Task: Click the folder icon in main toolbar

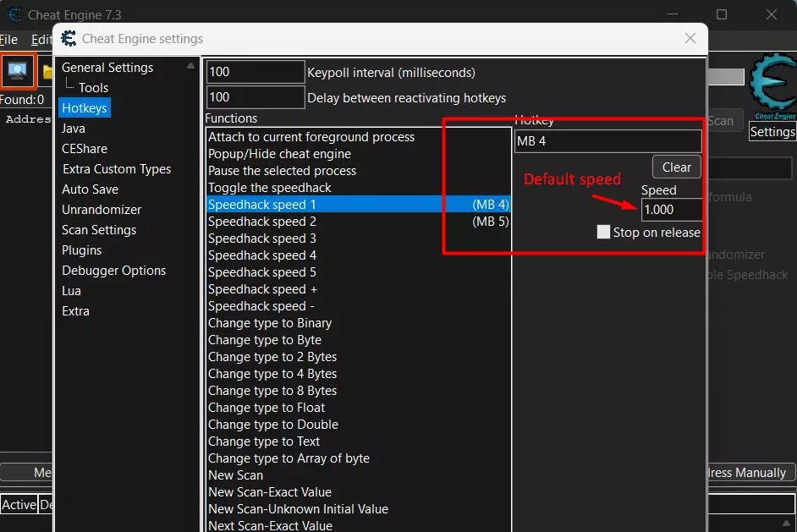Action: click(47, 72)
